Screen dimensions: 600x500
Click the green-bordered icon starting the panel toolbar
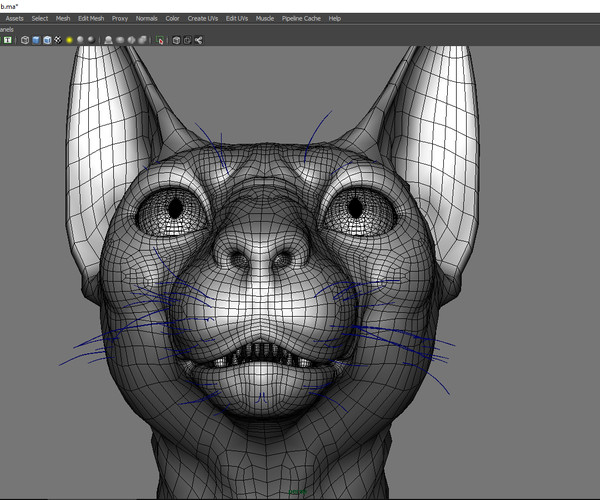(6, 40)
